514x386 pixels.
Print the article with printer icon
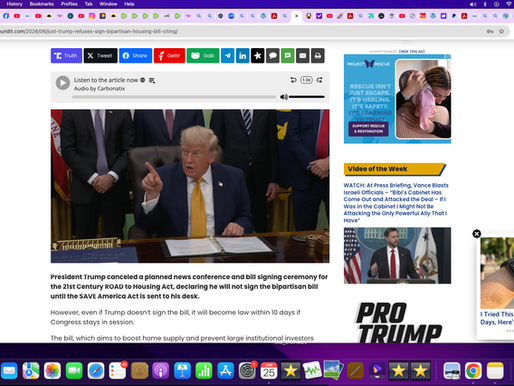click(x=318, y=56)
